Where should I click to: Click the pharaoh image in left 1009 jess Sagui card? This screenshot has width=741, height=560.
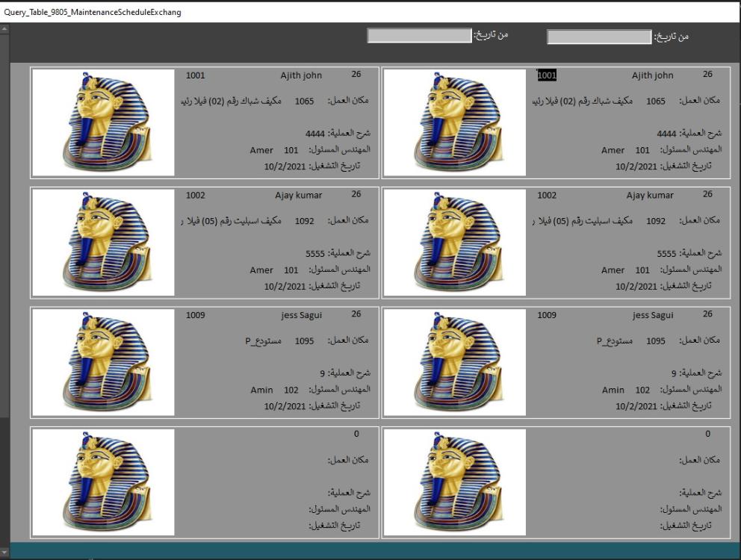point(103,362)
